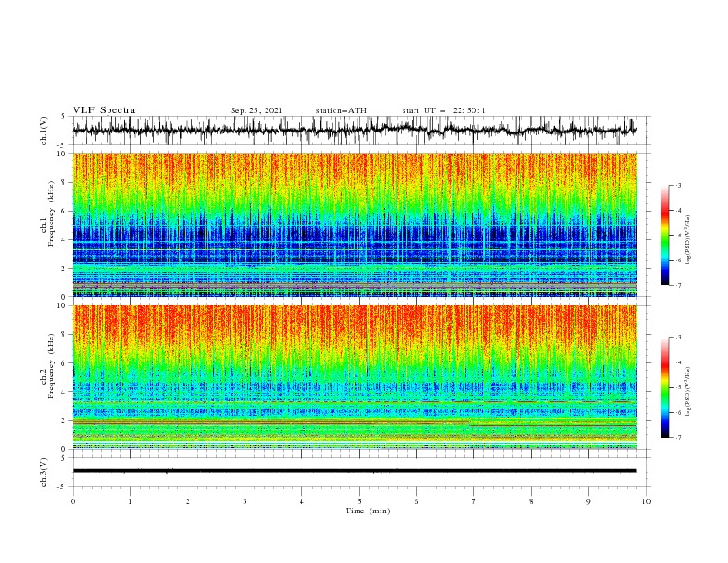Click the ch.2 color scale bar
The height and width of the screenshot is (563, 728).
(x=665, y=387)
